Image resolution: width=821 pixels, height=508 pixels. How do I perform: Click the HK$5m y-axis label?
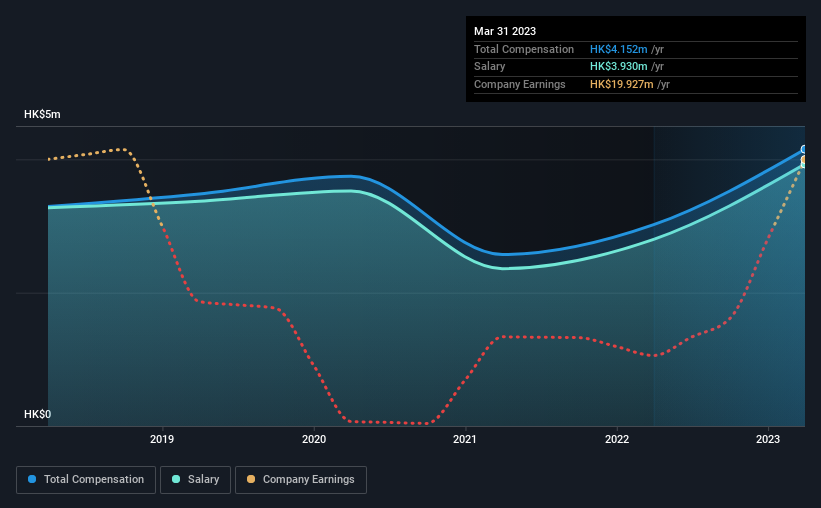coord(42,114)
